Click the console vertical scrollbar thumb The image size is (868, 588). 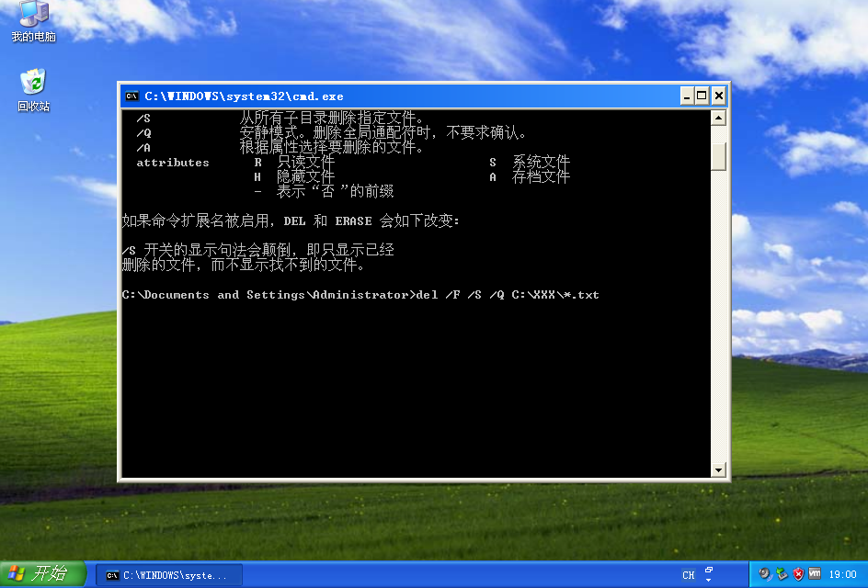tap(719, 156)
